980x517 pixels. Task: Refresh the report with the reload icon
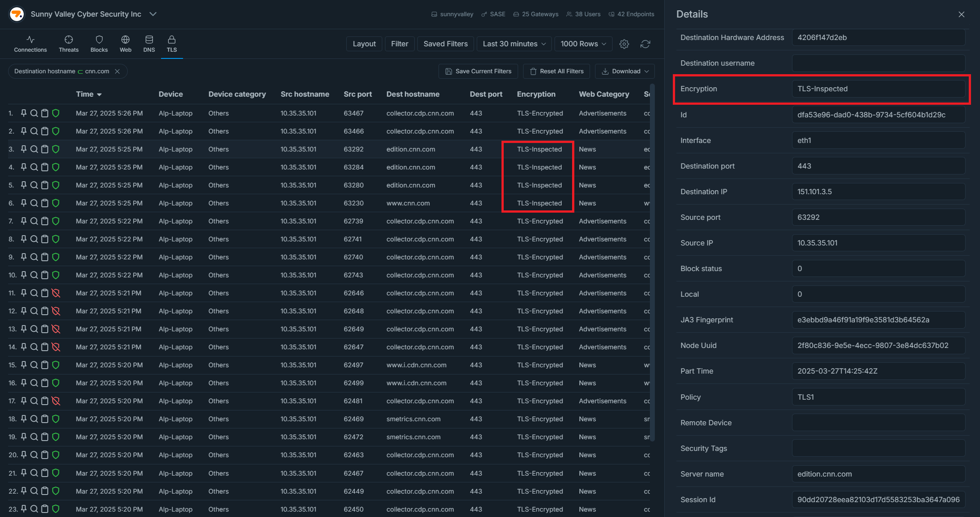(645, 44)
